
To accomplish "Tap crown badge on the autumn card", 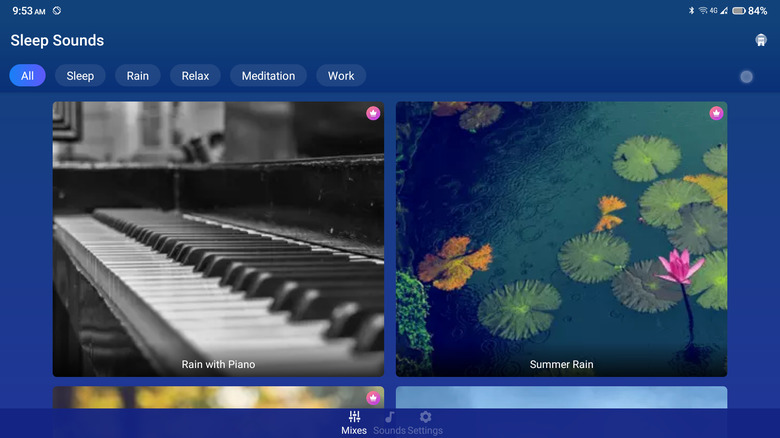I will coord(373,398).
